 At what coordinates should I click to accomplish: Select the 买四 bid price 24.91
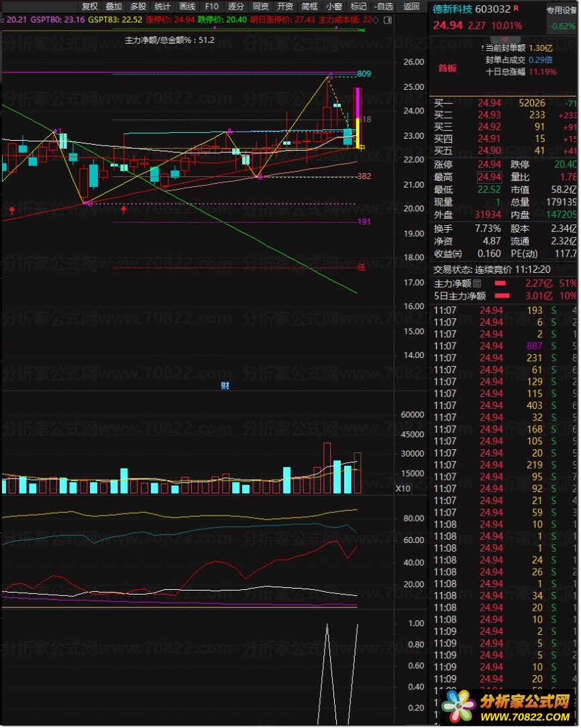point(490,138)
